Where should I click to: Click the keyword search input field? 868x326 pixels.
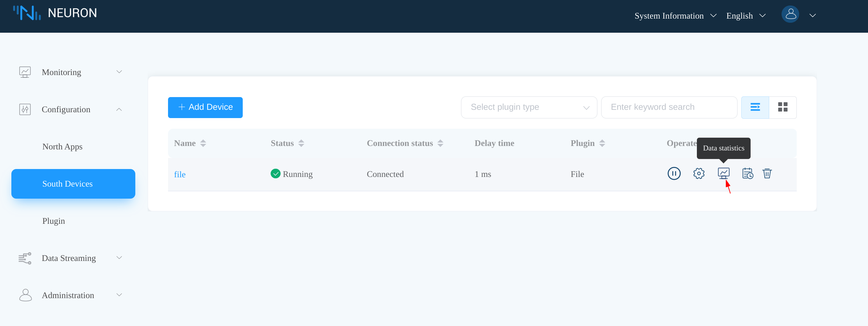tap(668, 107)
